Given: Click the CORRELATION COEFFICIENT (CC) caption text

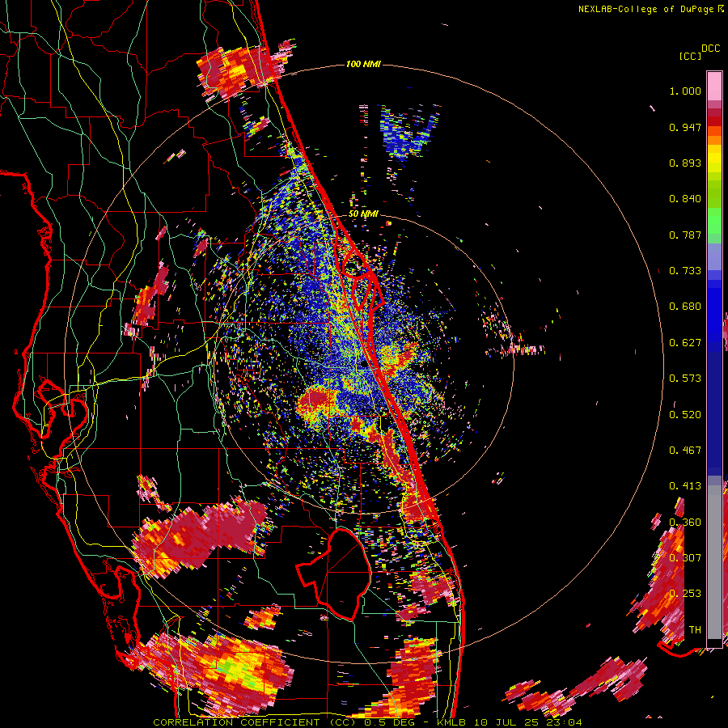Looking at the screenshot, I should tap(255, 722).
